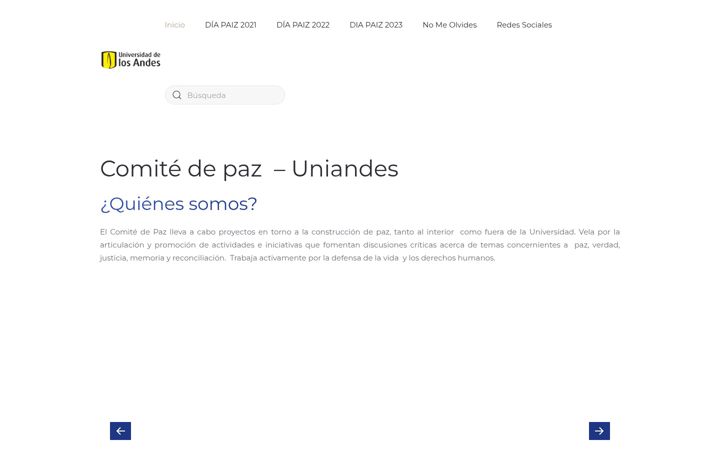720x450 pixels.
Task: Select the 'Comité de paz – Uniandes' heading
Action: (249, 169)
